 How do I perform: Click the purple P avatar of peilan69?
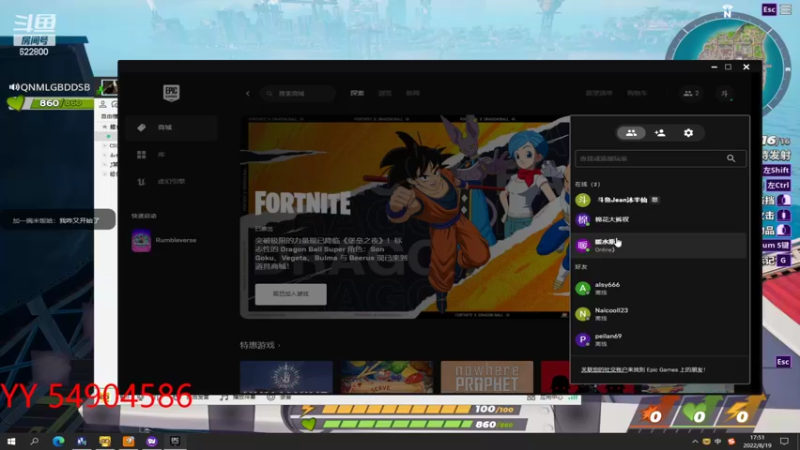pos(583,340)
